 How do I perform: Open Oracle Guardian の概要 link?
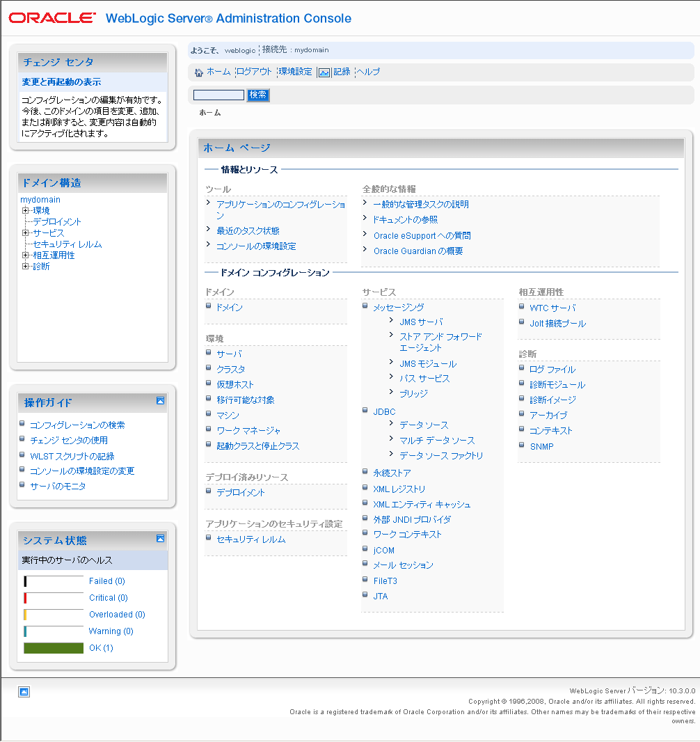coord(418,251)
